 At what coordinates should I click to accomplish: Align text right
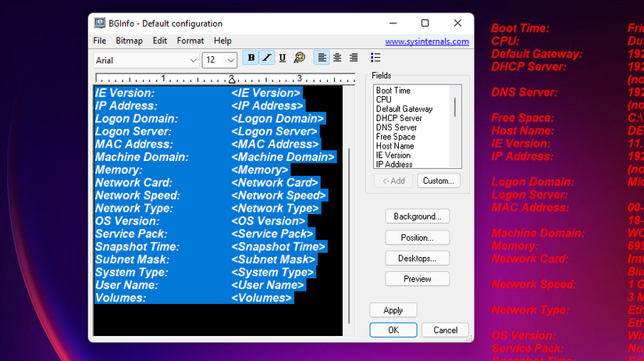353,58
